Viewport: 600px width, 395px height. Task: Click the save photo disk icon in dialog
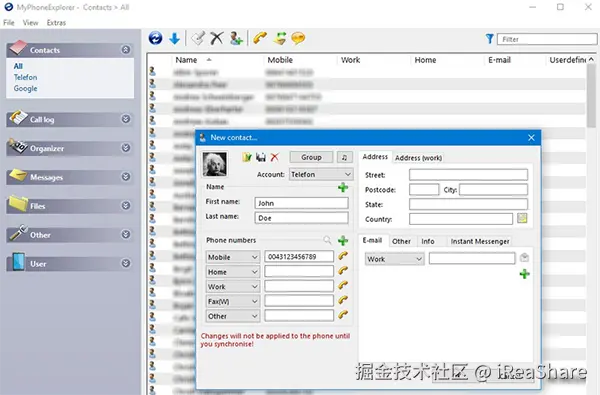click(261, 157)
